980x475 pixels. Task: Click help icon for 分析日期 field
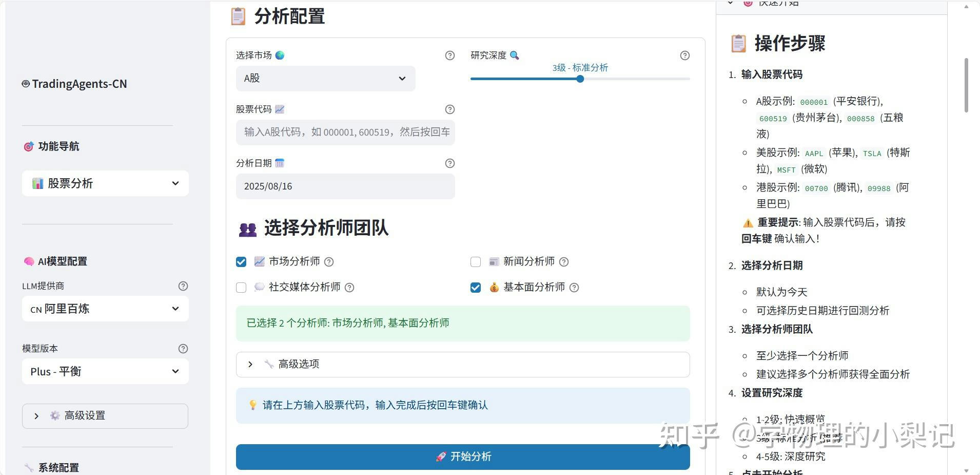point(449,163)
